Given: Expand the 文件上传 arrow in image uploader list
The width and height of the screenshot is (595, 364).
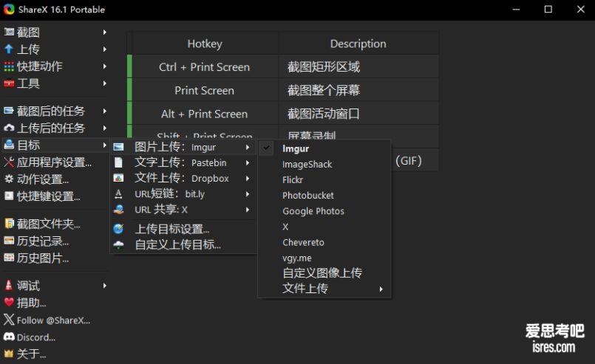Looking at the screenshot, I should pos(381,289).
